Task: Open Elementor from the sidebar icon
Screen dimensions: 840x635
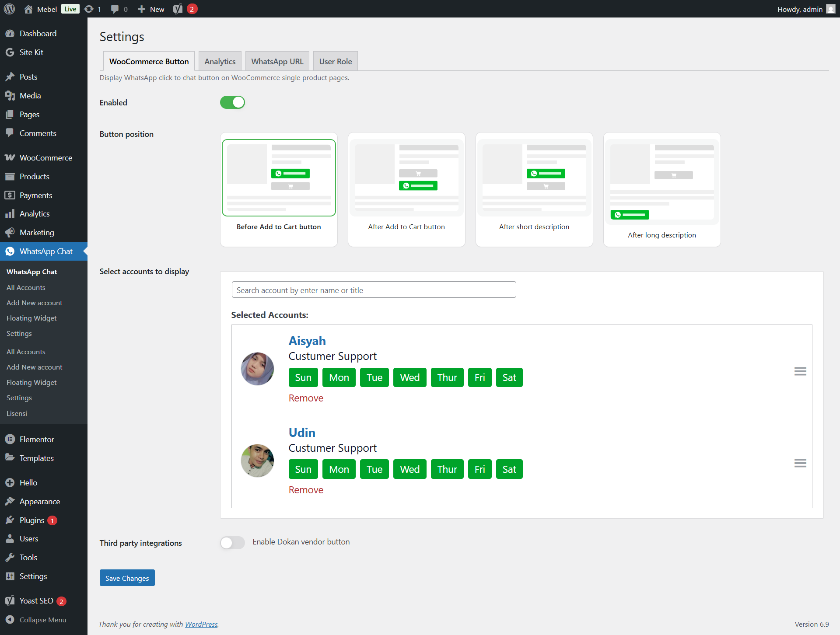Action: [x=10, y=439]
